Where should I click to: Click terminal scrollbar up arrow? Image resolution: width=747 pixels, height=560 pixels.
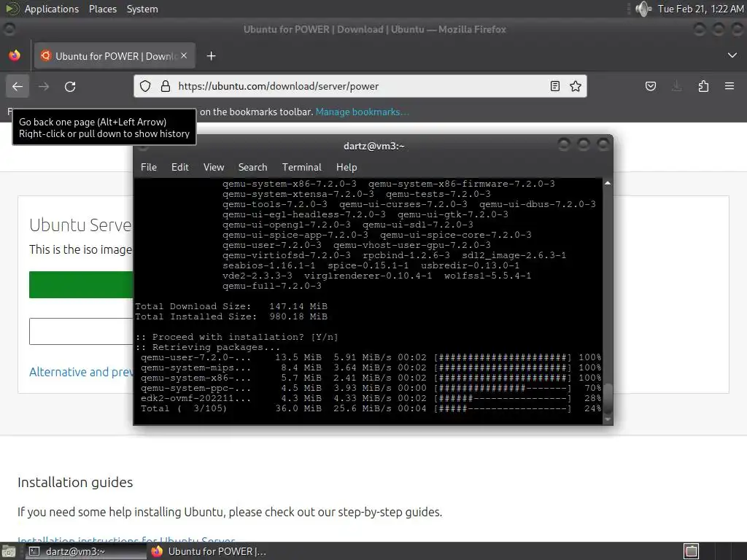[608, 183]
